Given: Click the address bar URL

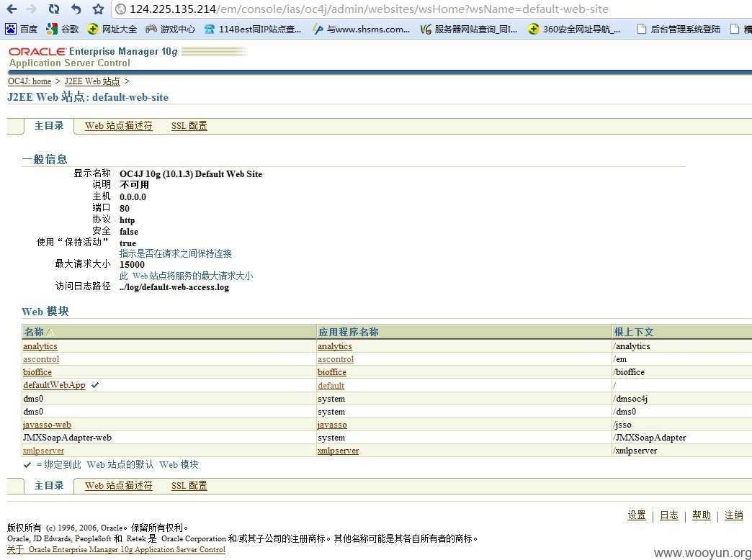Looking at the screenshot, I should pyautogui.click(x=368, y=9).
